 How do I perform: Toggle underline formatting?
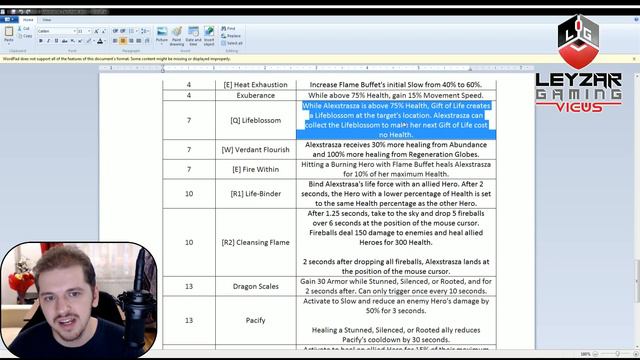tap(56, 41)
